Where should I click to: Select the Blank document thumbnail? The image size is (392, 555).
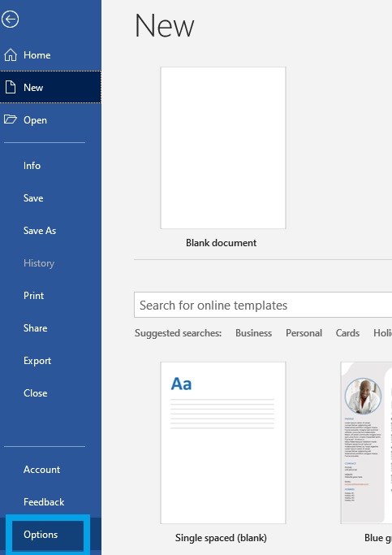click(223, 148)
